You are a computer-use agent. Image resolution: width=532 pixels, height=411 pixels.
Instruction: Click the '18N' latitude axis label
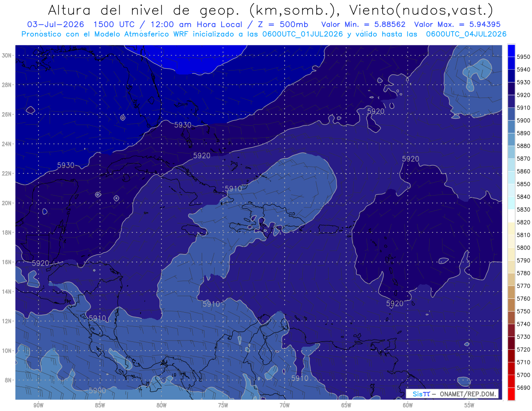click(x=6, y=232)
